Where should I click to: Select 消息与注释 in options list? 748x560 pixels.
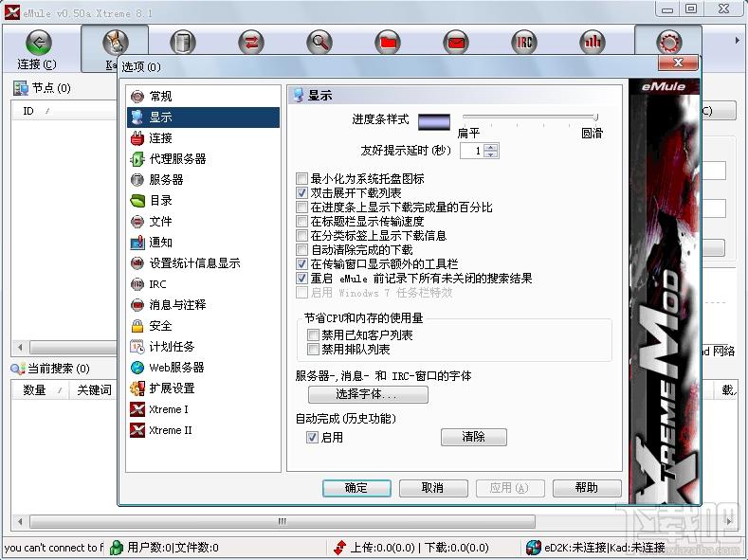(x=203, y=304)
